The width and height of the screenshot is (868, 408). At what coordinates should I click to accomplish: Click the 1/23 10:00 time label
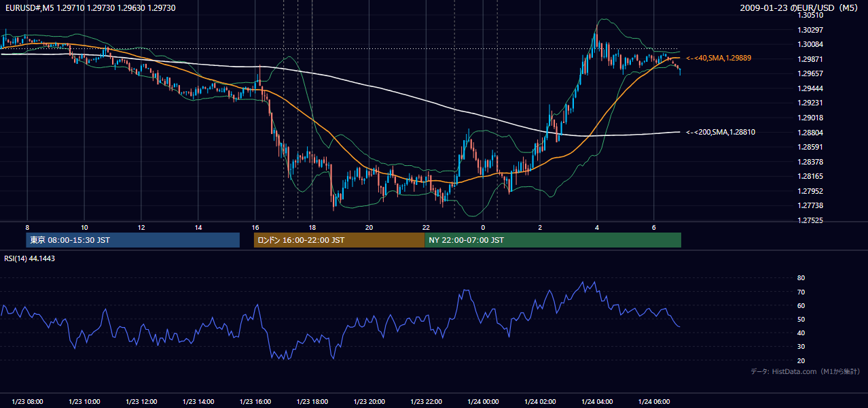[x=84, y=402]
